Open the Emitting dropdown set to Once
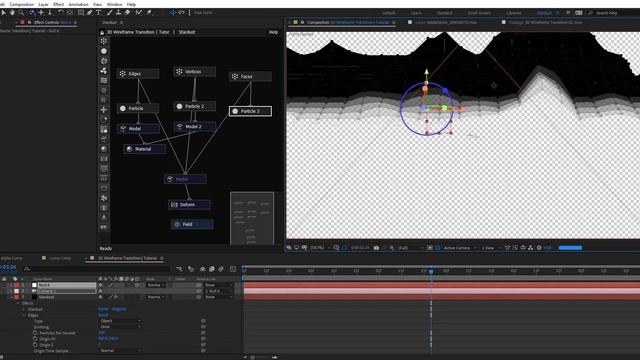 (120, 327)
